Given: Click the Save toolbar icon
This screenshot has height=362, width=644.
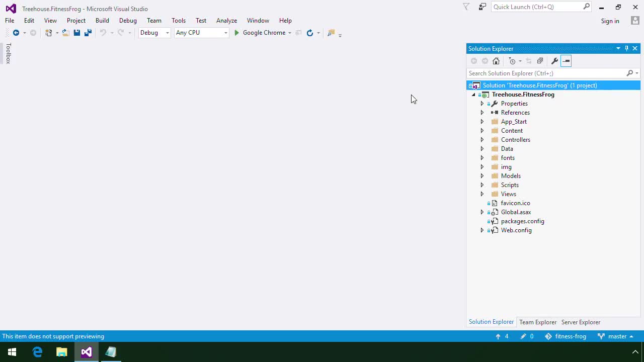Looking at the screenshot, I should pos(76,32).
